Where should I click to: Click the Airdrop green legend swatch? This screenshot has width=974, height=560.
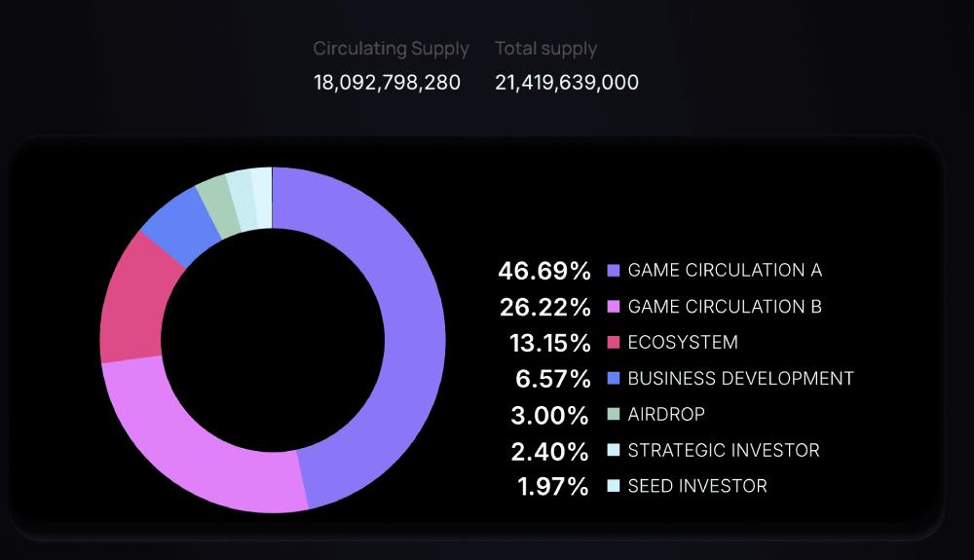click(613, 414)
